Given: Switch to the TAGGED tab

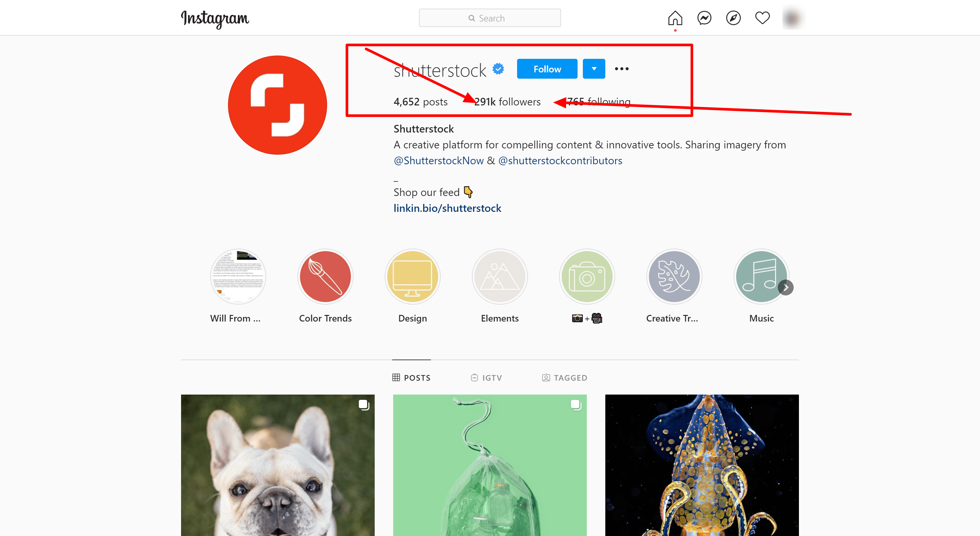Looking at the screenshot, I should point(564,378).
